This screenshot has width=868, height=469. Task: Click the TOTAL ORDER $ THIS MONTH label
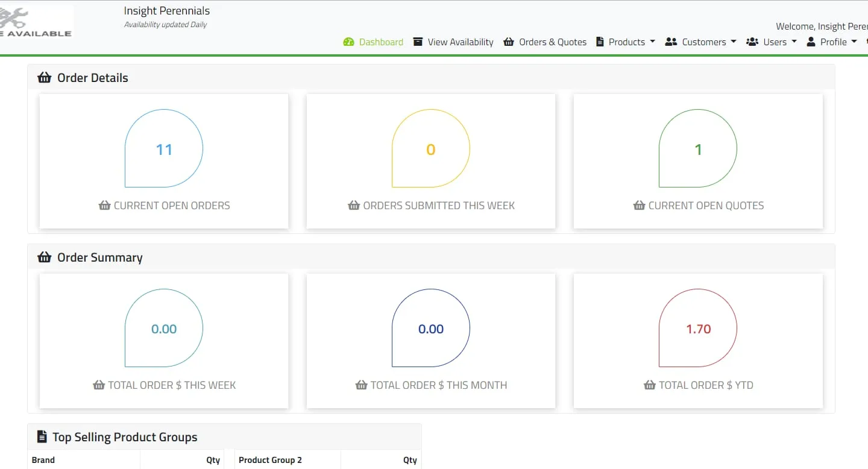[439, 385]
